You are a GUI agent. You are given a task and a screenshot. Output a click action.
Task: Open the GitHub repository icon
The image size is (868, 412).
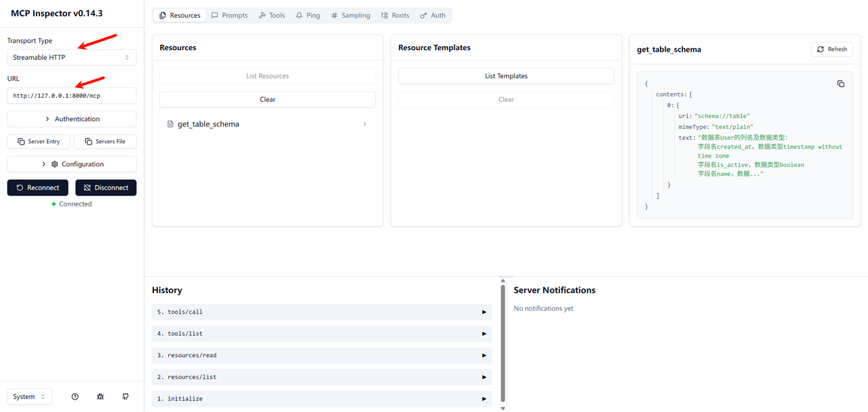[x=125, y=396]
